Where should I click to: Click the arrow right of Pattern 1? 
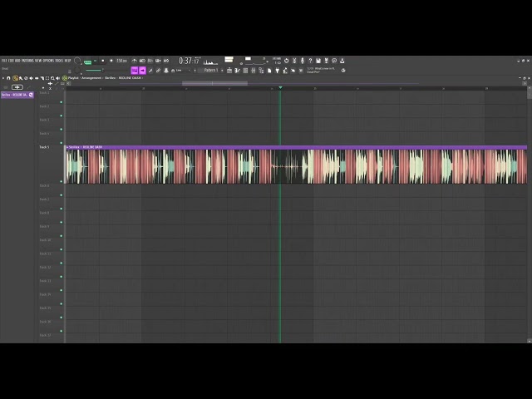(222, 70)
